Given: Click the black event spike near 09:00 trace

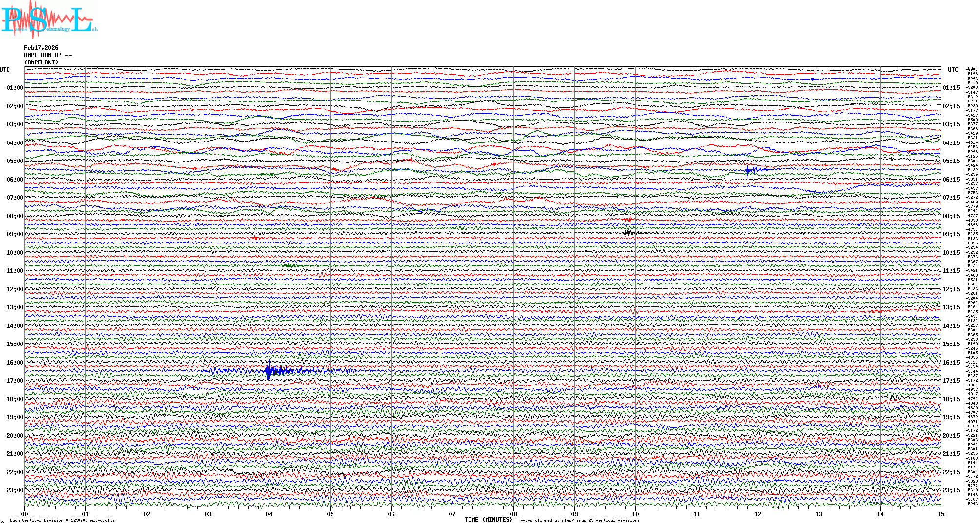Looking at the screenshot, I should (628, 233).
